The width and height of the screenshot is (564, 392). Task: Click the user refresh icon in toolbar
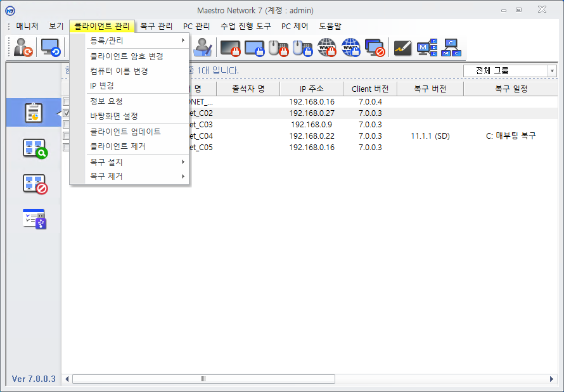pyautogui.click(x=23, y=47)
